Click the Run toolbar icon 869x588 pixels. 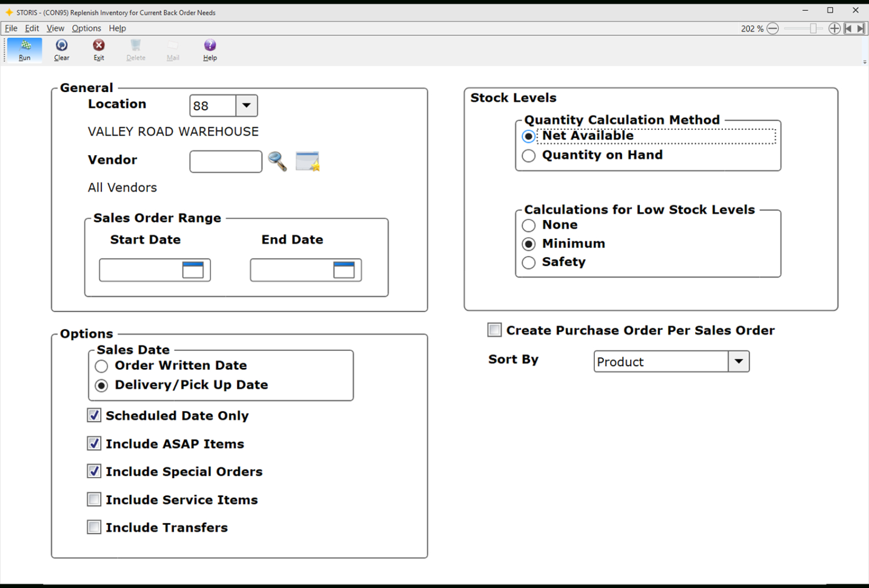pos(24,50)
